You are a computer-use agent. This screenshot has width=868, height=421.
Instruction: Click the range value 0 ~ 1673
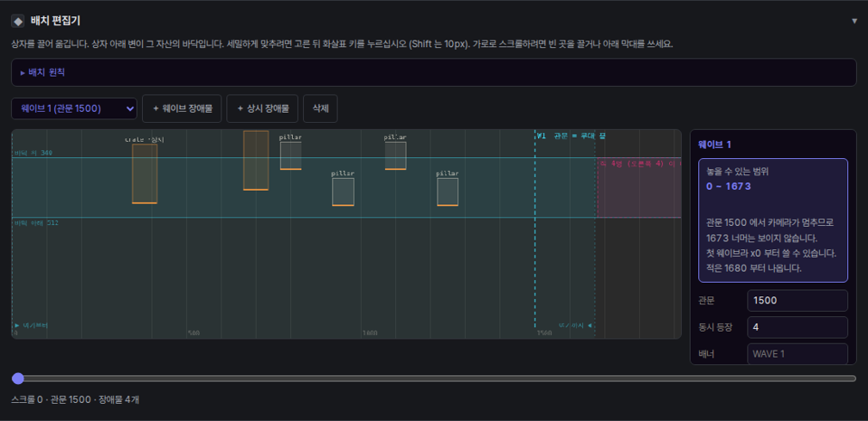[729, 186]
